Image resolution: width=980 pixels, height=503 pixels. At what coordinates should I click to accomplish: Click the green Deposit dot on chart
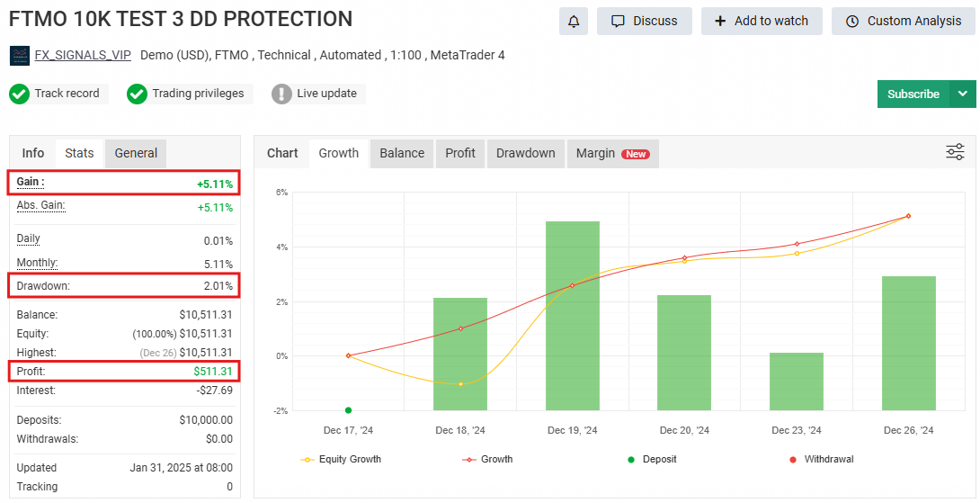coord(348,410)
